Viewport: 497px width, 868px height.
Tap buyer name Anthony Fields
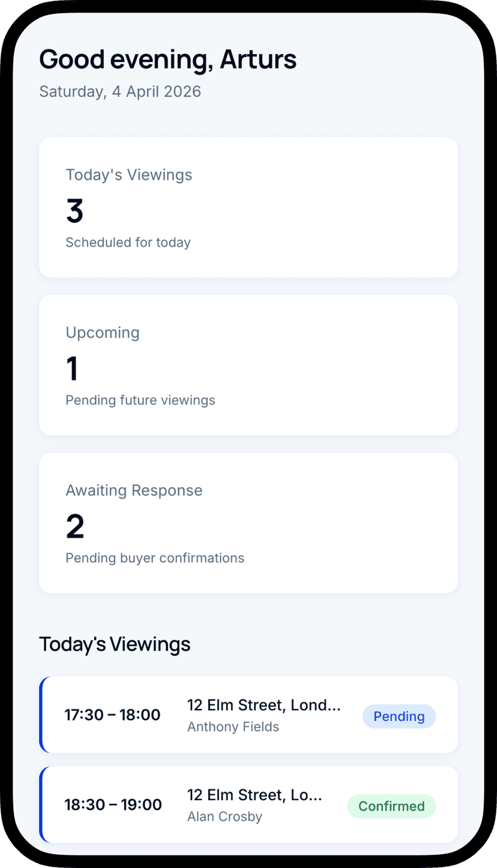(233, 726)
